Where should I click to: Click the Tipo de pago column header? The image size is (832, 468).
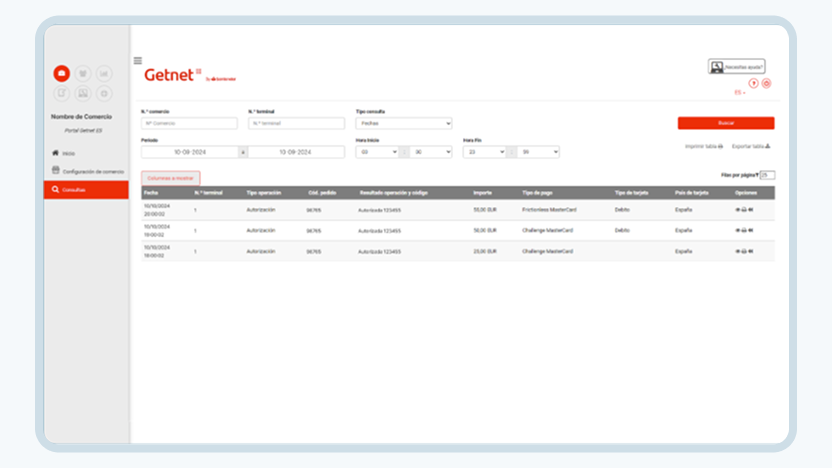[537, 193]
